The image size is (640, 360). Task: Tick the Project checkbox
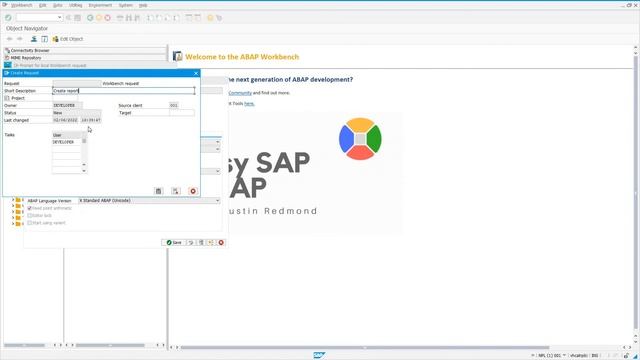pos(7,98)
